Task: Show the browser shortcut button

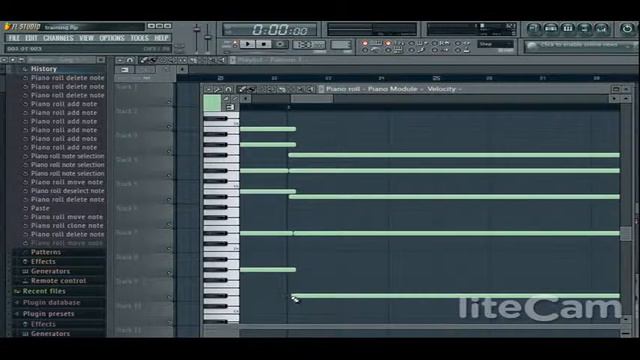Action: 584,28
